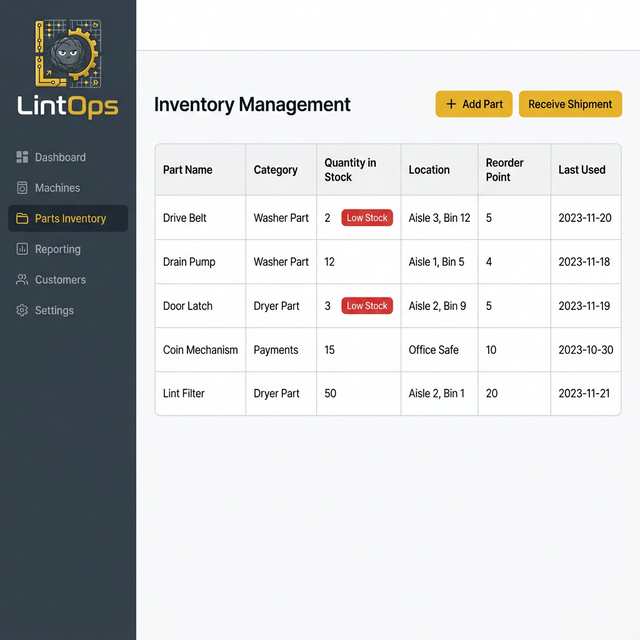Click the Aisle 2, Bin 1 location

point(436,393)
